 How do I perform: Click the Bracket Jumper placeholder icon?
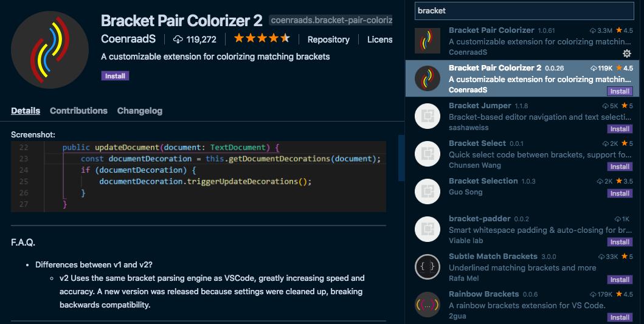[427, 116]
